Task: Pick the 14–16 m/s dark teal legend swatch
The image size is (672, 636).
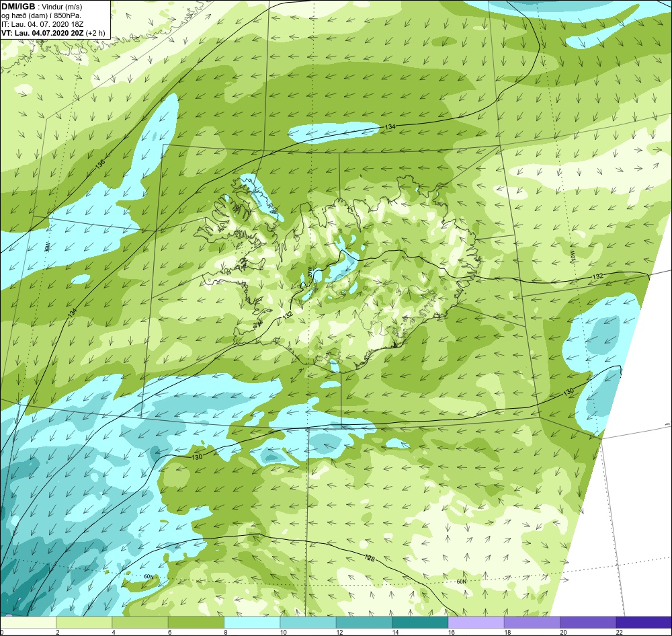Action: (420, 622)
